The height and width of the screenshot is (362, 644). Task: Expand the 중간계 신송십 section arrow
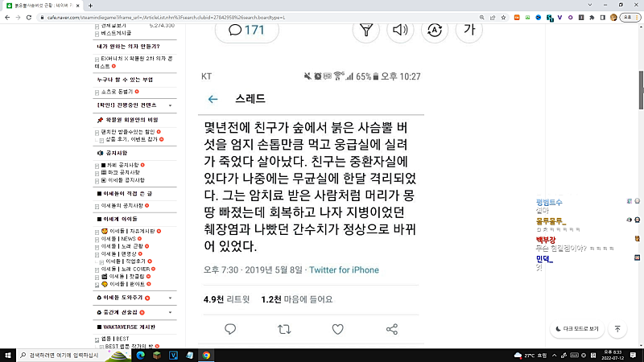pos(170,313)
